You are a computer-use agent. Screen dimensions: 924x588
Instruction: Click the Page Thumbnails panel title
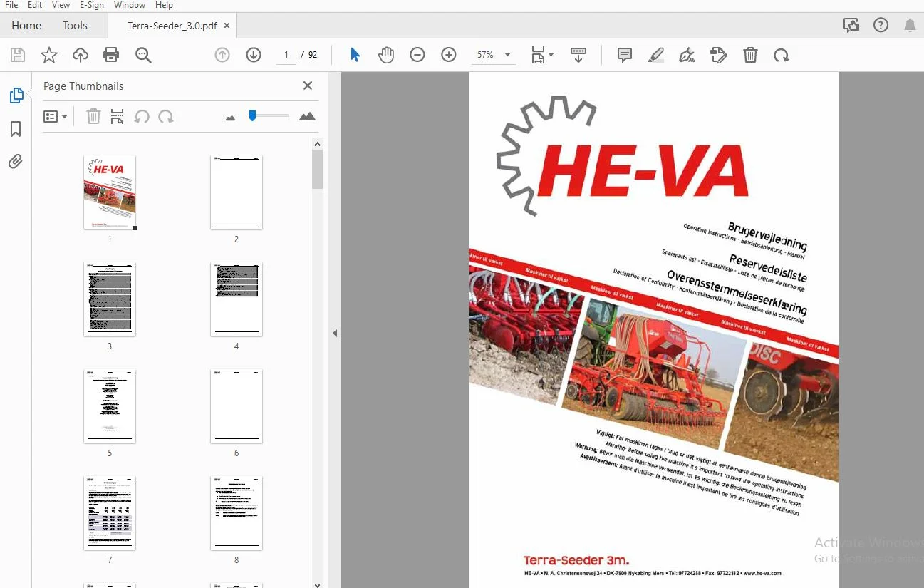83,86
